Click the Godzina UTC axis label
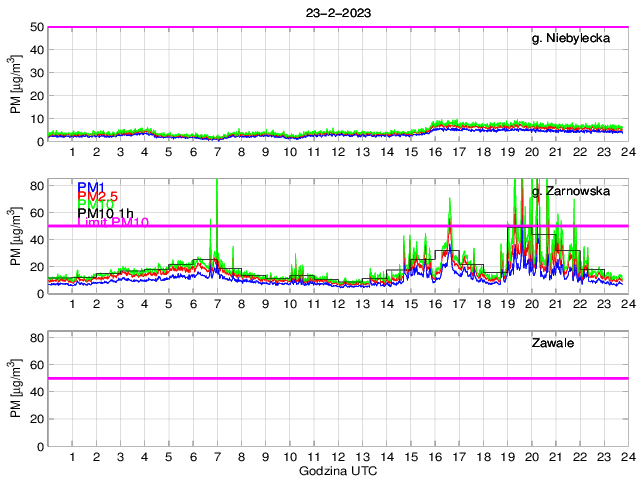 pyautogui.click(x=337, y=470)
